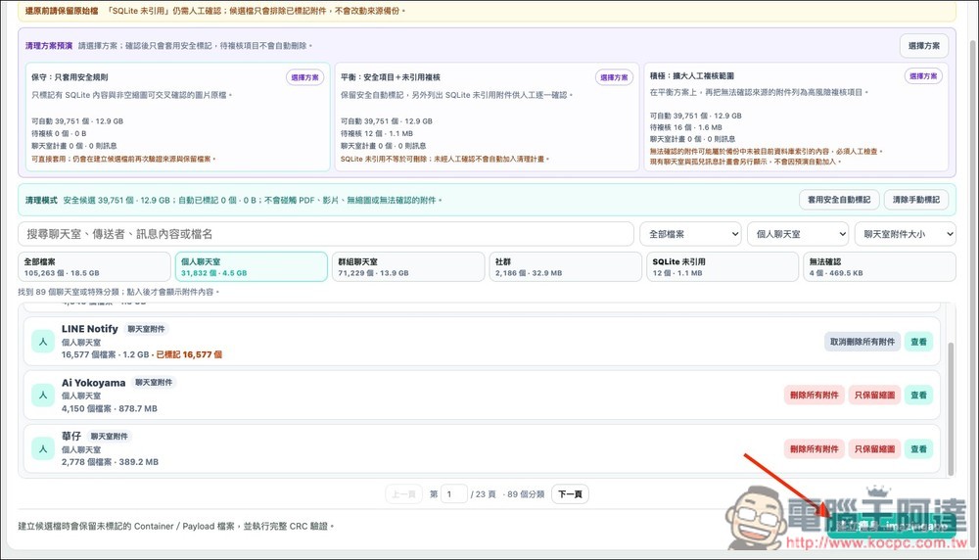
Task: Click the 上一頁 previous page button
Action: tap(404, 493)
